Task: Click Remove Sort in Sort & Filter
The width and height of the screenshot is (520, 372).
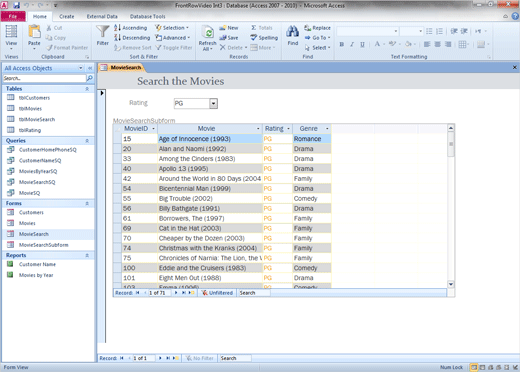Action: (x=133, y=48)
